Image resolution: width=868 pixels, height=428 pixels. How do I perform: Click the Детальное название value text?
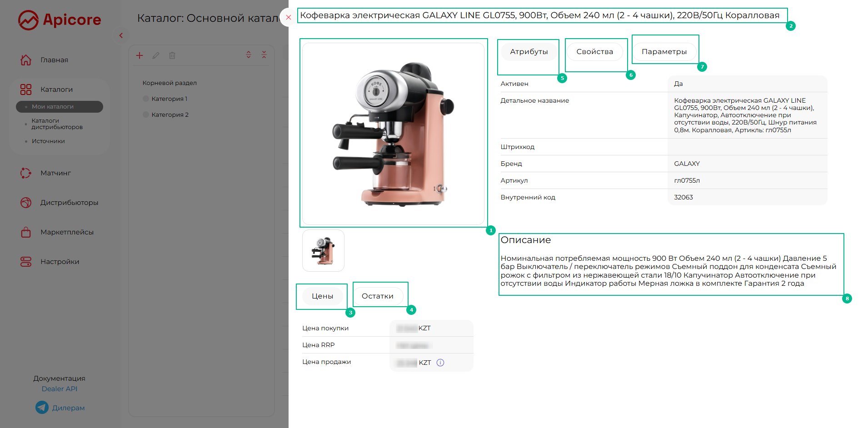coord(745,115)
